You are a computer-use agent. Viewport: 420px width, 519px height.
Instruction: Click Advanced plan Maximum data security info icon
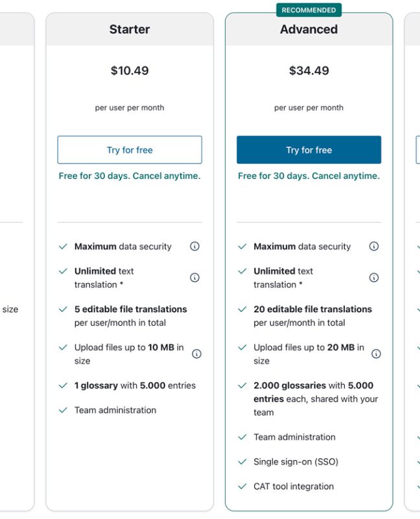(x=374, y=247)
